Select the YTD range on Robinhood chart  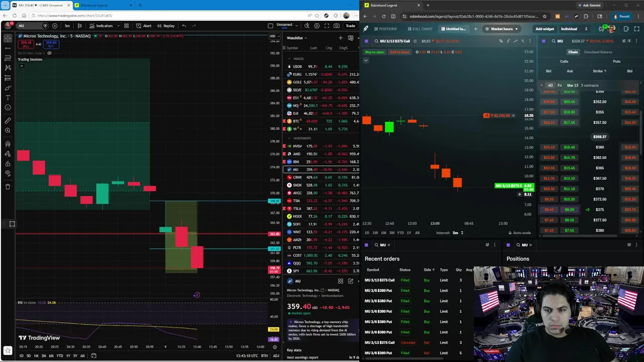[400, 233]
